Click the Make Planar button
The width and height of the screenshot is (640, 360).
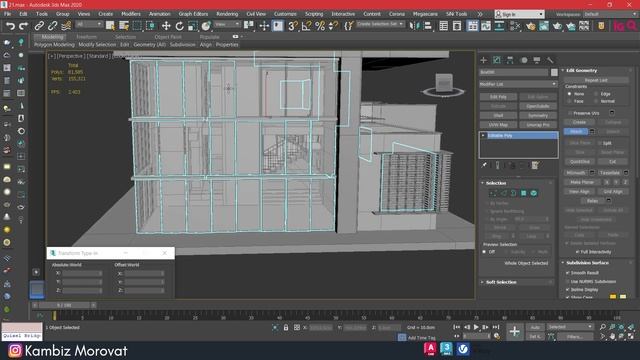[x=582, y=182]
